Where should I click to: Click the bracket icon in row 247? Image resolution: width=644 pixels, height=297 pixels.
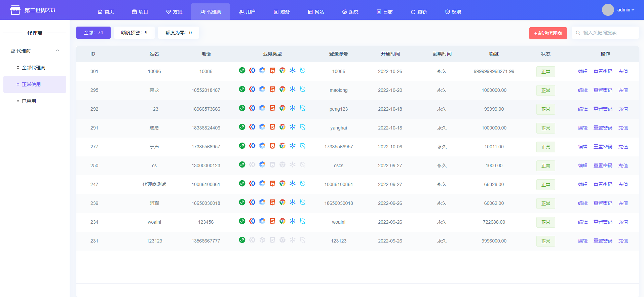pyautogui.click(x=252, y=183)
